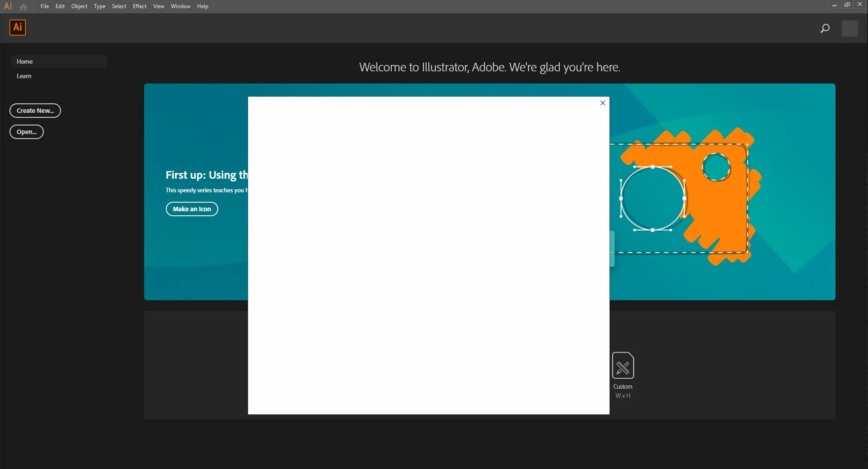The image size is (868, 469).
Task: Open the Type menu
Action: coord(99,6)
